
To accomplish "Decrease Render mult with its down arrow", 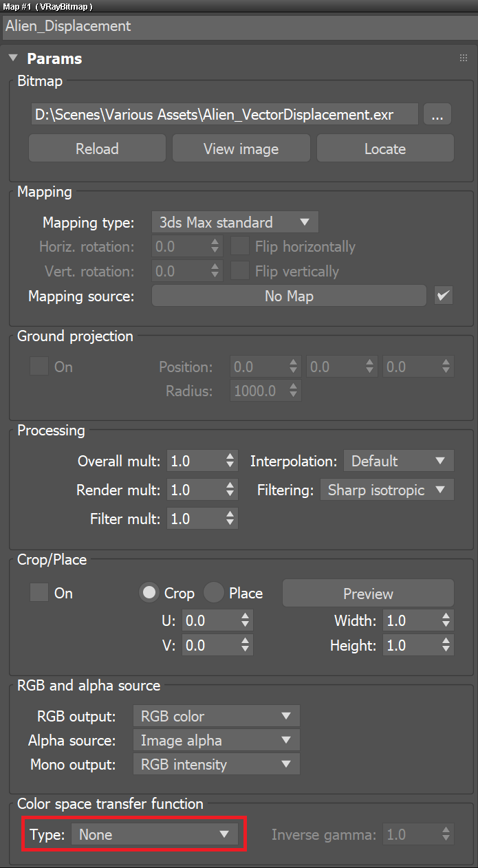I will click(x=229, y=493).
